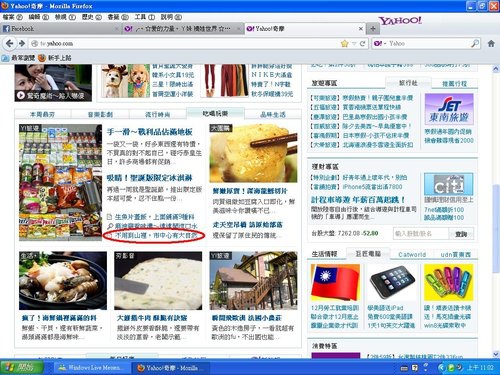Viewport: 500px width, 375px height.
Task: Open the chopsticks fish slice photo
Action: 253,153
